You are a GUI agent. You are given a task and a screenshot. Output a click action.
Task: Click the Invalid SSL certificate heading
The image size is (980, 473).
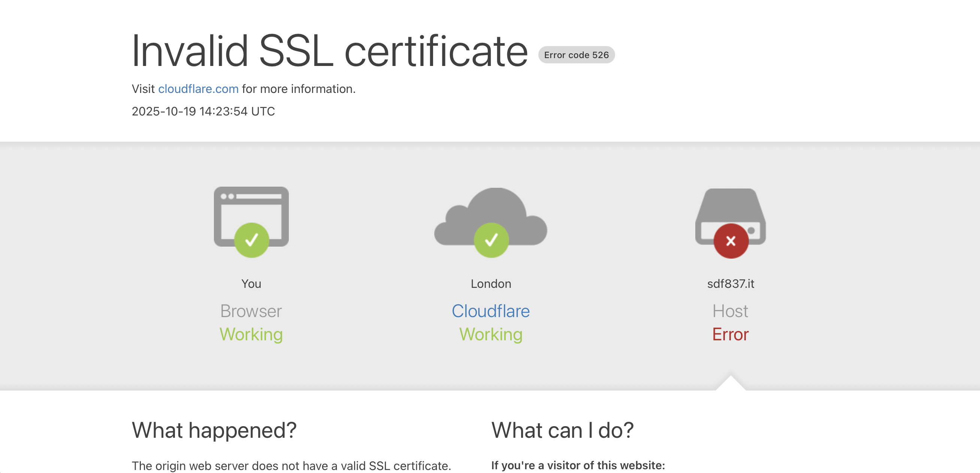[329, 51]
